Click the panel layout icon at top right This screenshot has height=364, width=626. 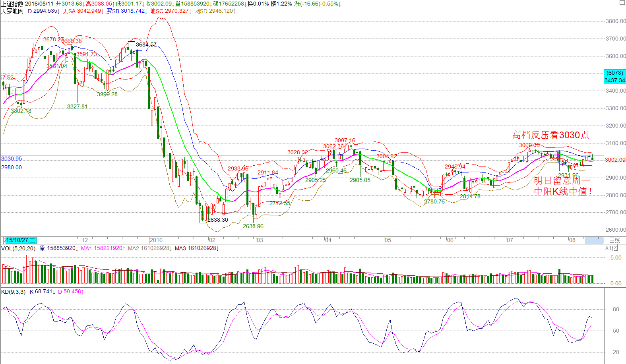(622, 3)
